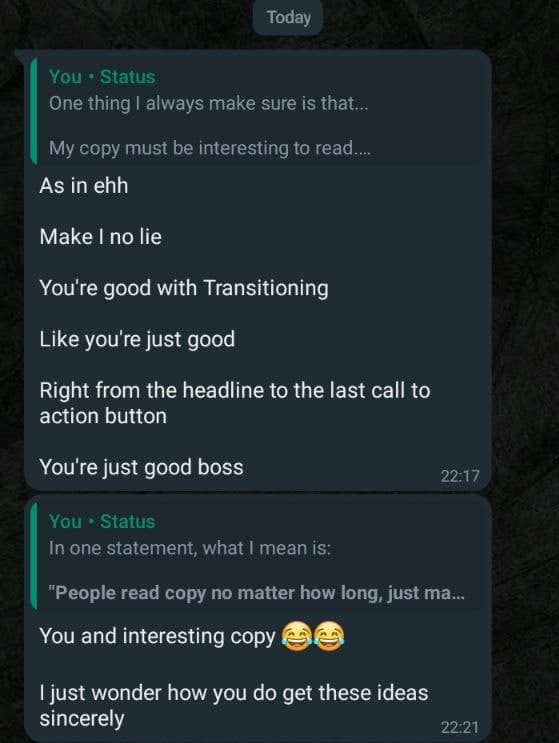The height and width of the screenshot is (743, 559).
Task: Tap the second 'You • Status' header
Action: point(102,521)
